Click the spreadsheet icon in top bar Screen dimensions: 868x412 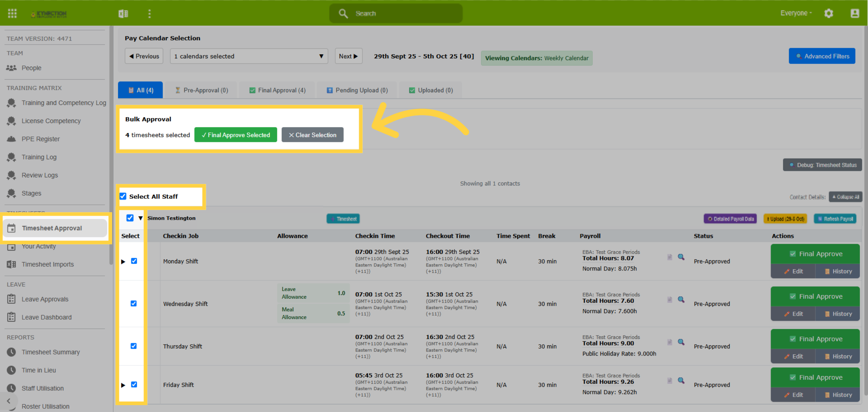click(x=123, y=14)
